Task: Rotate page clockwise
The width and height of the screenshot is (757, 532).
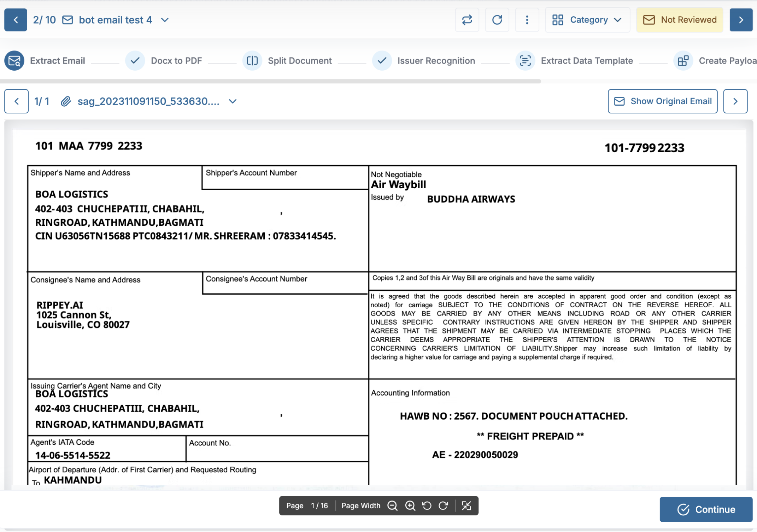Action: [x=444, y=506]
